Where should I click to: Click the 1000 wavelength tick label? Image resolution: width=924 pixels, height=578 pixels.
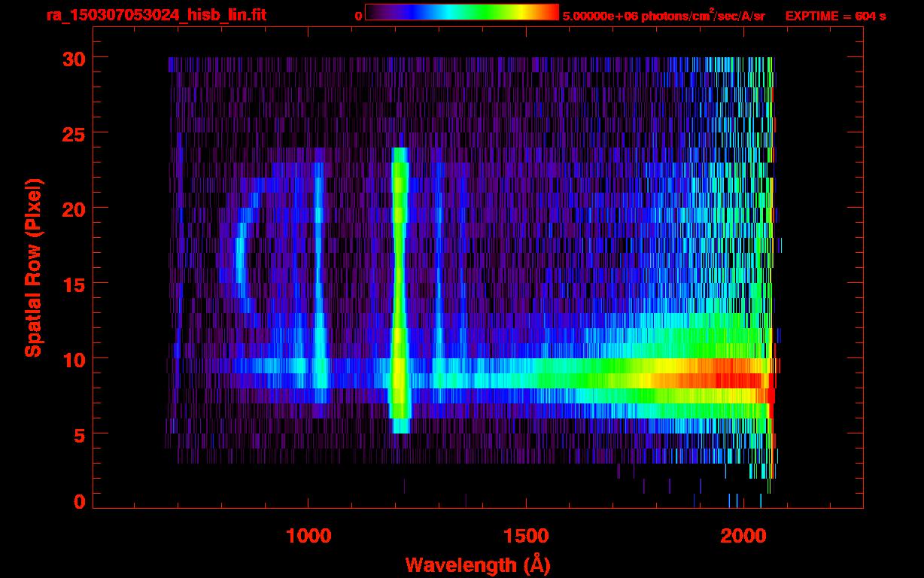(309, 536)
